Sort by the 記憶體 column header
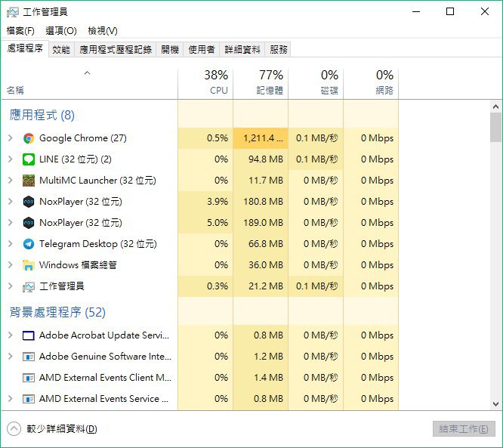Screen dimensions: 503x448 point(261,83)
